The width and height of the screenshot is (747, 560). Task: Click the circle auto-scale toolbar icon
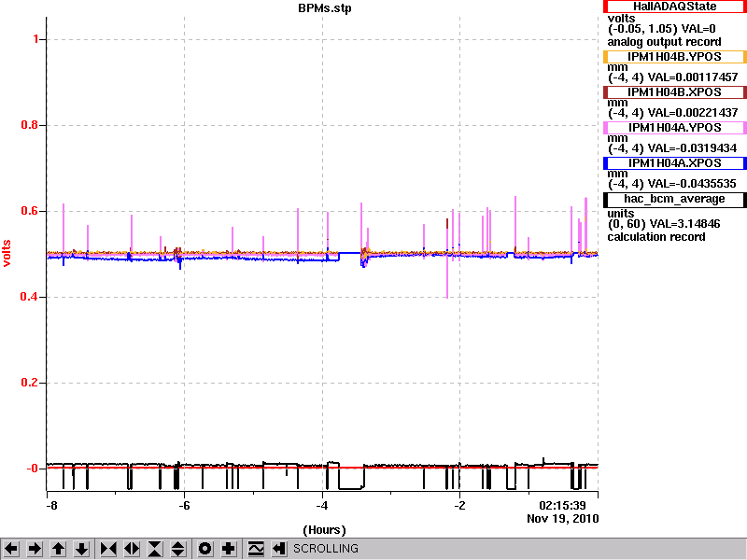(204, 549)
